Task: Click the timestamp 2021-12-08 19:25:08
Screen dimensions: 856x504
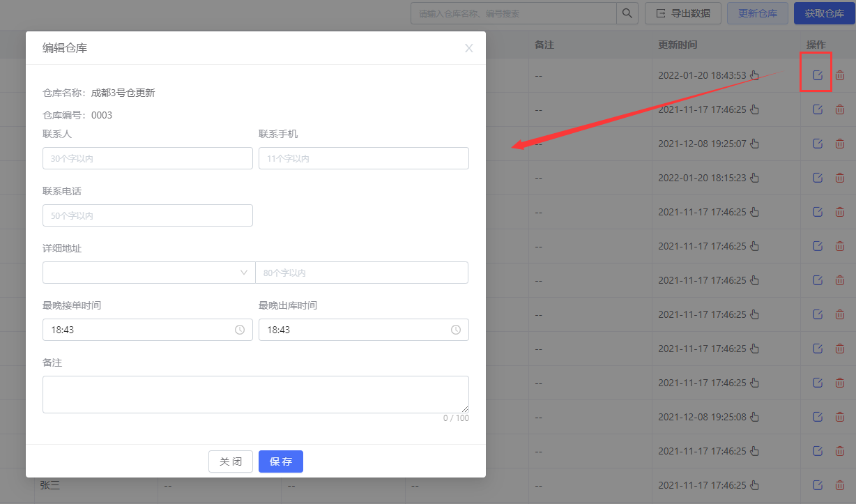Action: (x=702, y=417)
